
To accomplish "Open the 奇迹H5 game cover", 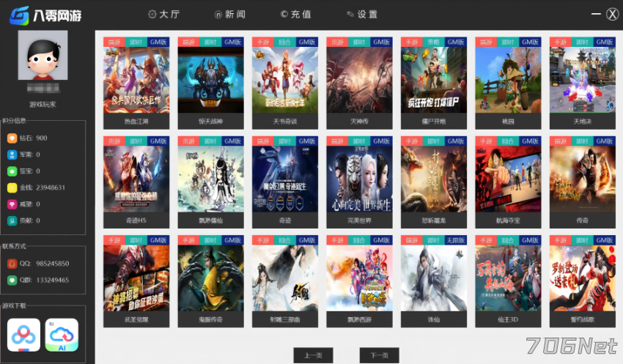I will coord(136,179).
